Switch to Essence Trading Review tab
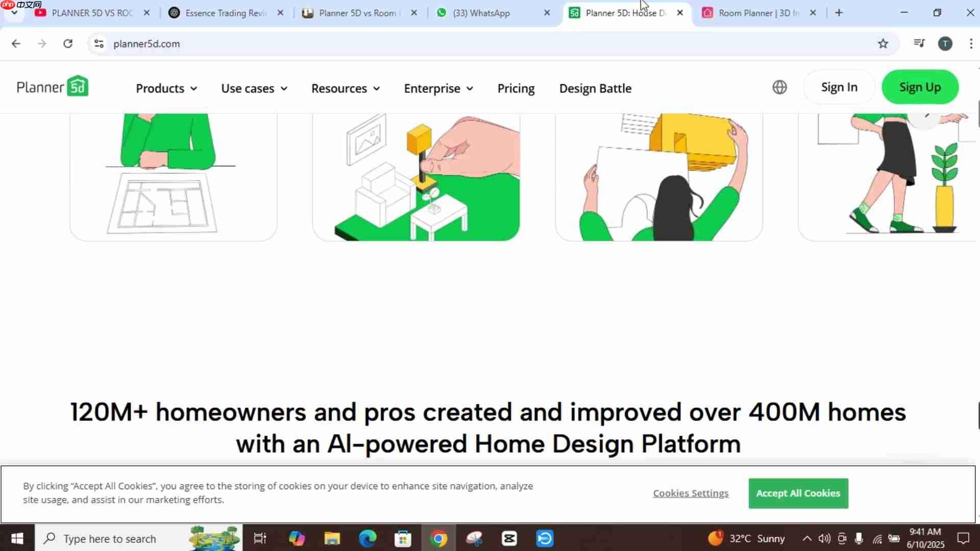Screen dimensions: 980x551 click(x=226, y=13)
